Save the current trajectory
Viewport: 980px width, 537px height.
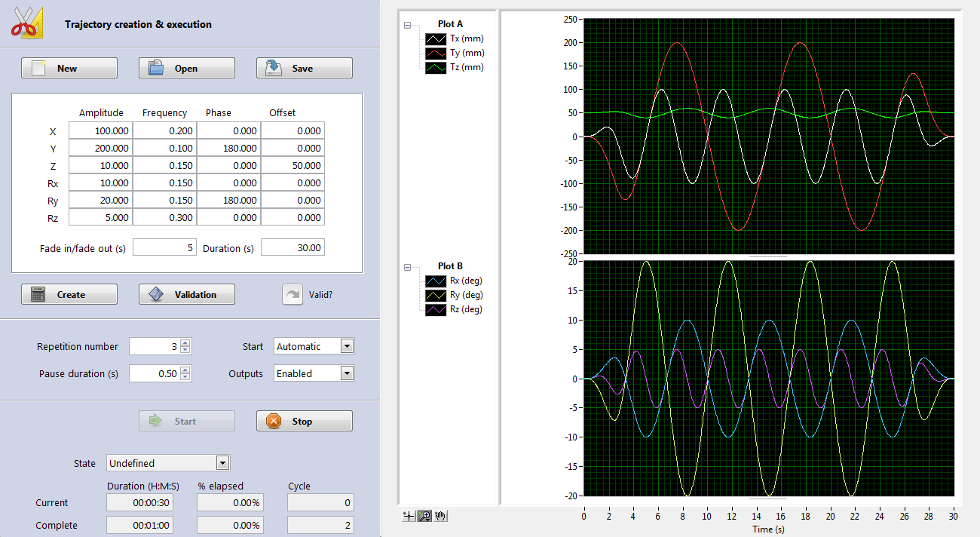point(305,68)
